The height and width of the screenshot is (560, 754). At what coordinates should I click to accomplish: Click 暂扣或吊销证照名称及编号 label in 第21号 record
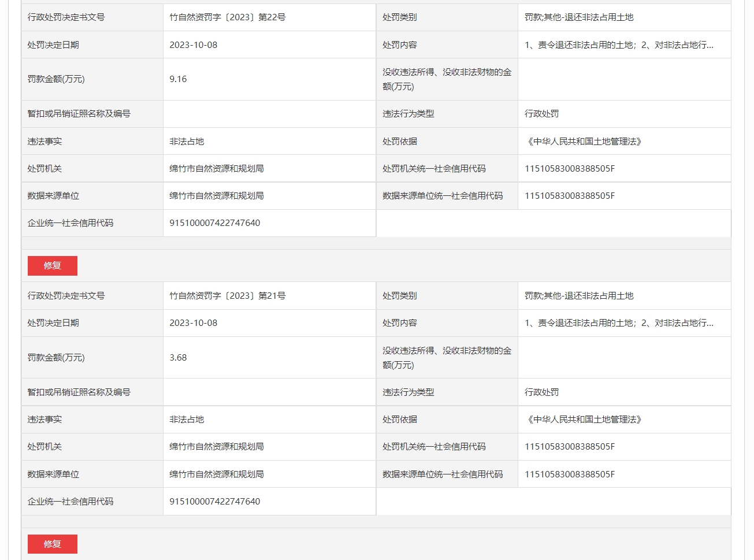pos(79,392)
